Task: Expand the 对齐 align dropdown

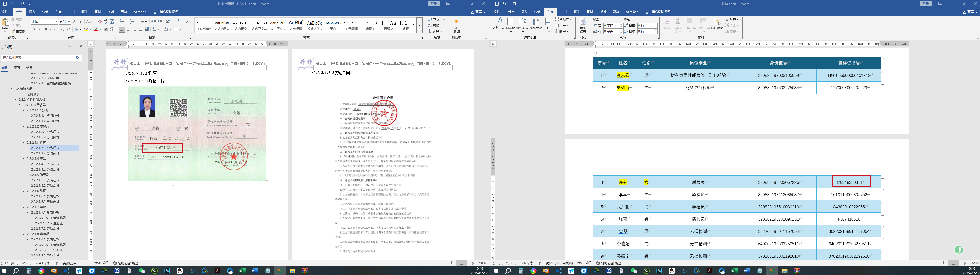Action: pos(732,19)
